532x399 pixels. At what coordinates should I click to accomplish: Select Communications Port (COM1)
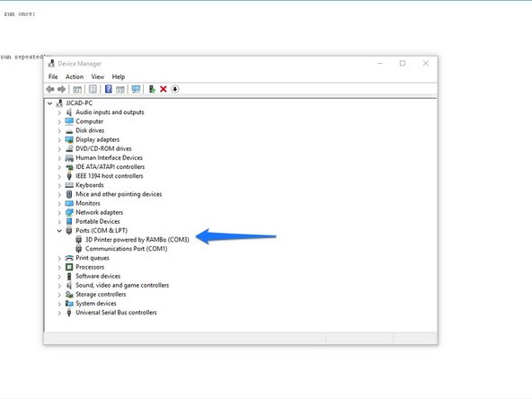(126, 249)
